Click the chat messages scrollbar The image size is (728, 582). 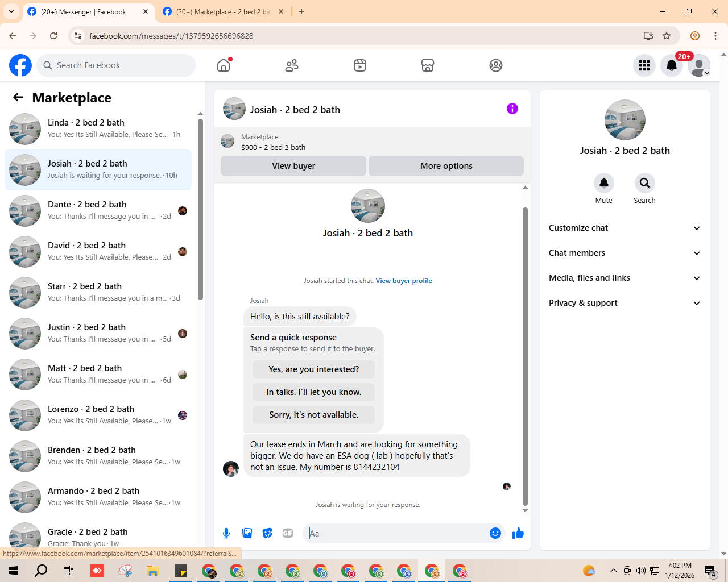click(525, 356)
